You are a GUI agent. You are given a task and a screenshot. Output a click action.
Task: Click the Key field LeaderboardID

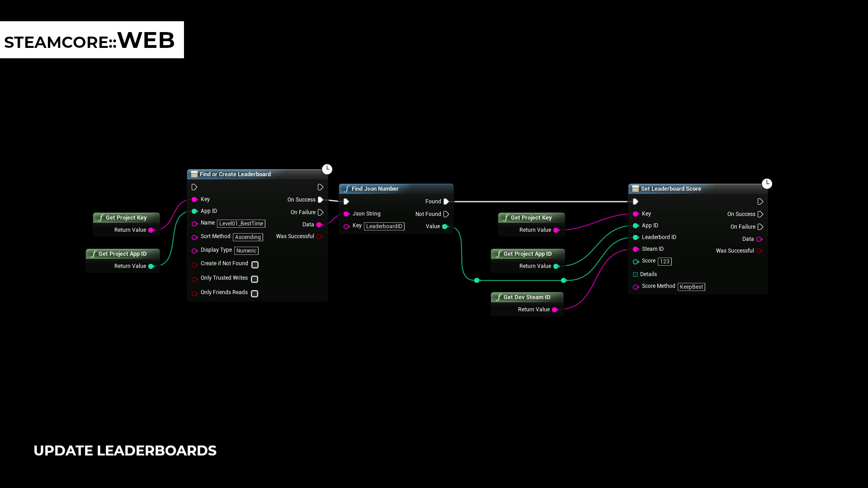384,226
